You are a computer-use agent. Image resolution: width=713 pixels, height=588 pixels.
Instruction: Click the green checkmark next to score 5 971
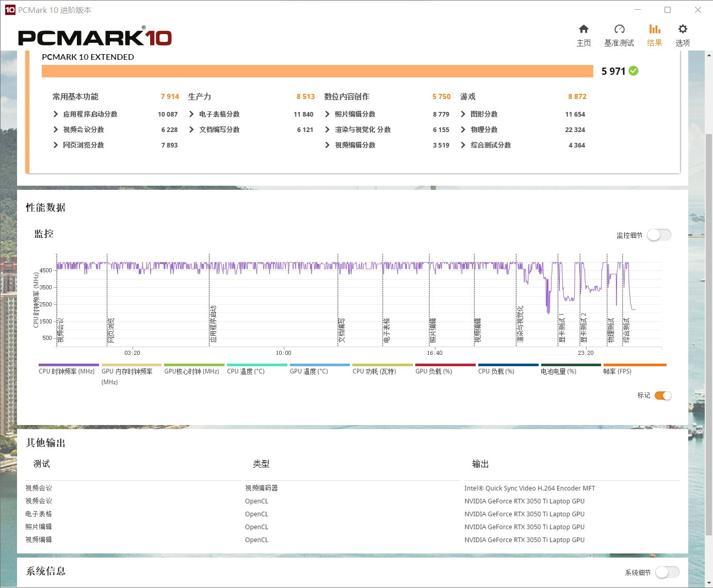click(634, 71)
